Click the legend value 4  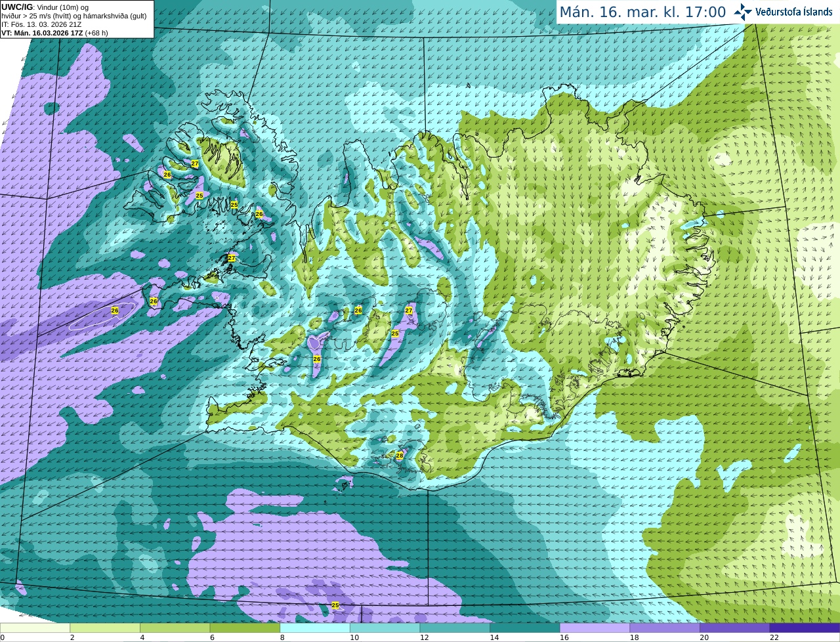[142, 637]
